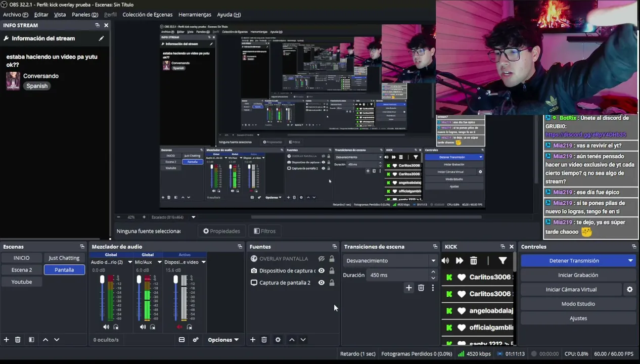Increase the transition duration with up arrow
The image size is (640, 364).
pyautogui.click(x=433, y=272)
